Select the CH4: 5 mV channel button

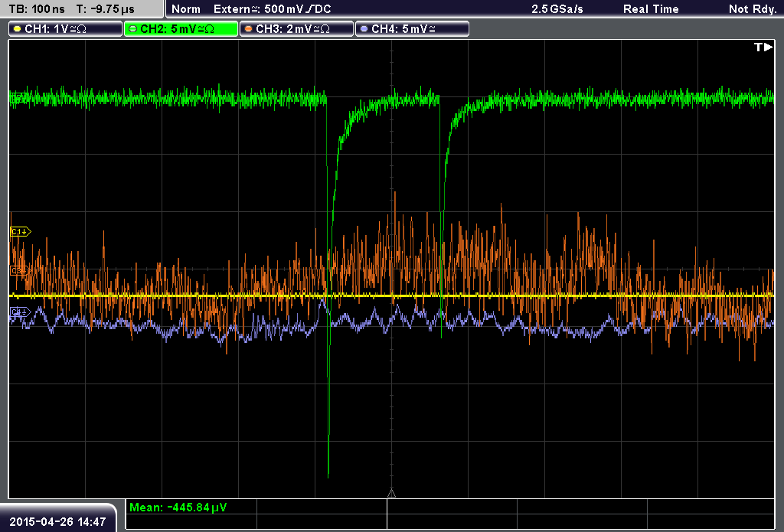412,29
